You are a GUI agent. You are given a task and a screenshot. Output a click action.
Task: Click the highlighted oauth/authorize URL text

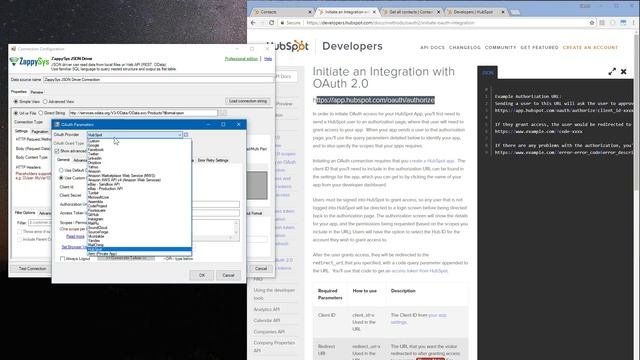[376, 100]
